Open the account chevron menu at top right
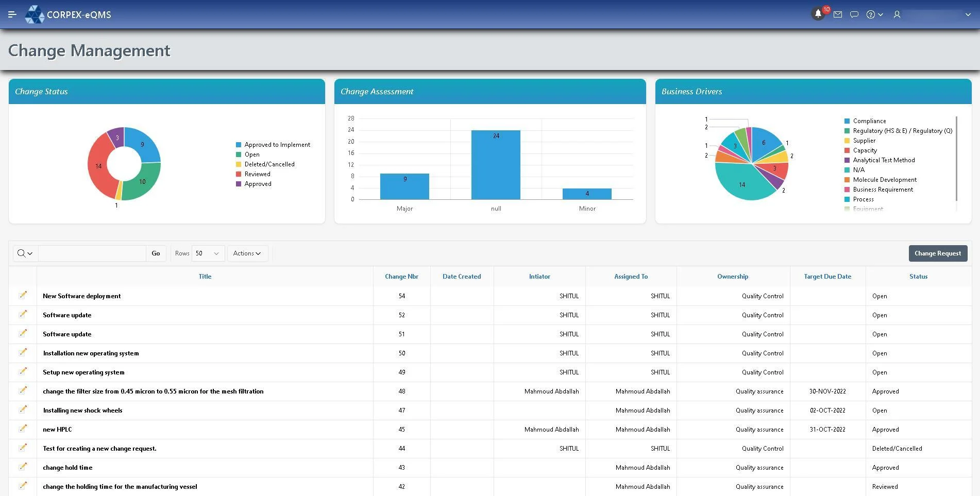Viewport: 980px width, 496px height. [x=968, y=14]
